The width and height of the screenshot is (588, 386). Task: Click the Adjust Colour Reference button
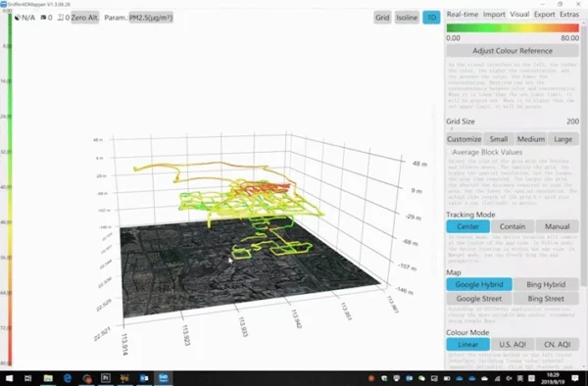point(513,51)
